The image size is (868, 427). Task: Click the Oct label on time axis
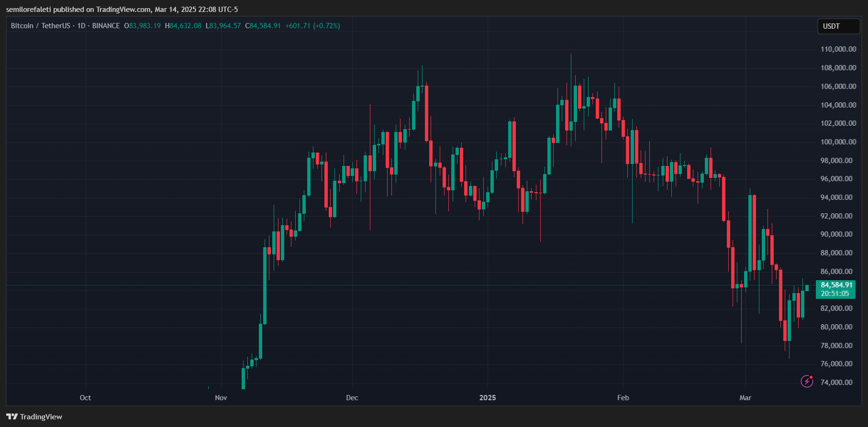[x=85, y=398]
